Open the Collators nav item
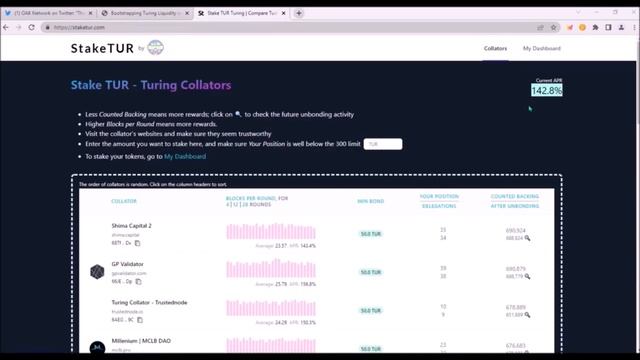 [x=495, y=48]
